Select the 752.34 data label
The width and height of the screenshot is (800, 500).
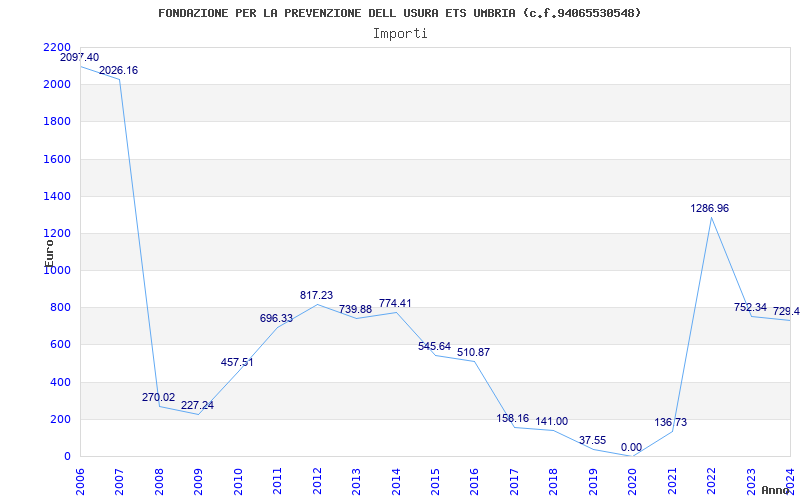coord(750,308)
